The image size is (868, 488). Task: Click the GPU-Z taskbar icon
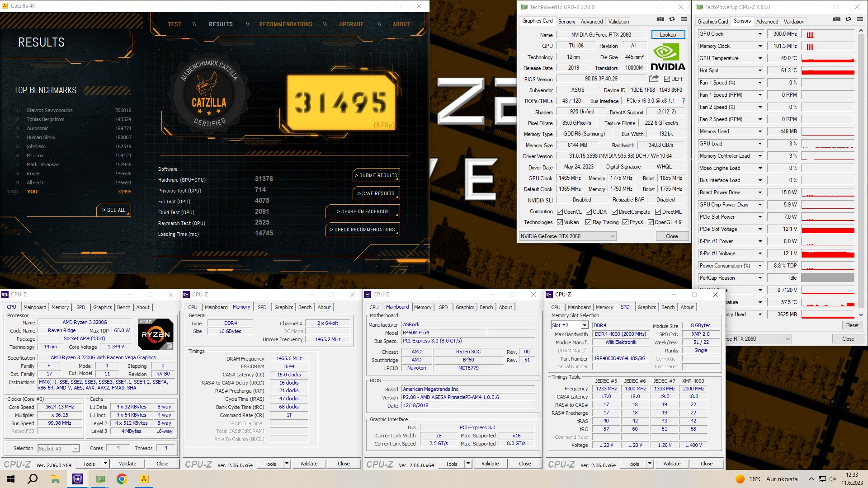pyautogui.click(x=100, y=479)
